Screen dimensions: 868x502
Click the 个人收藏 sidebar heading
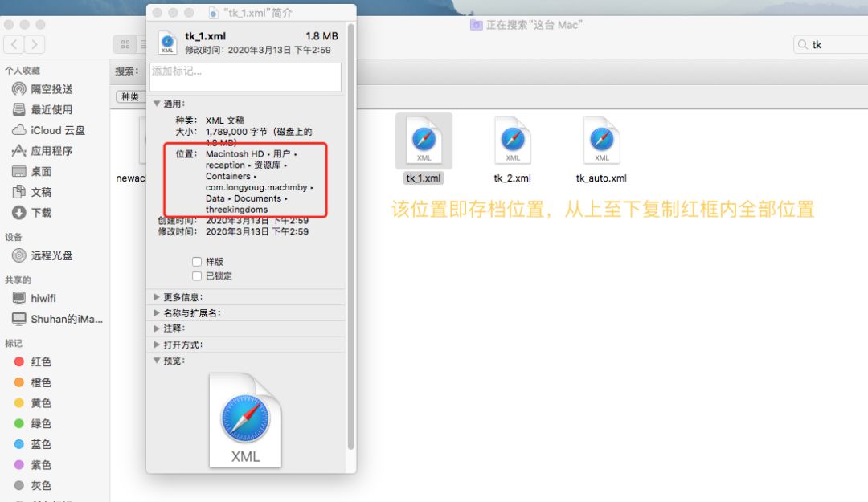coord(23,71)
